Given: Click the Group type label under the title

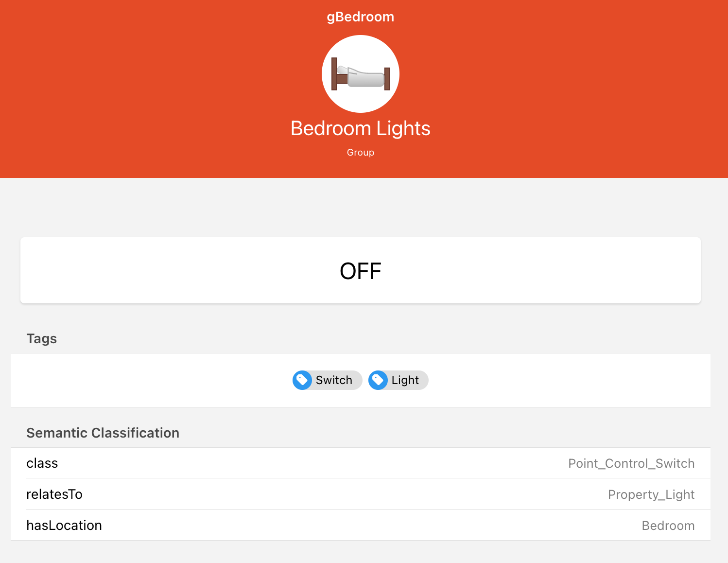Looking at the screenshot, I should click(x=360, y=152).
